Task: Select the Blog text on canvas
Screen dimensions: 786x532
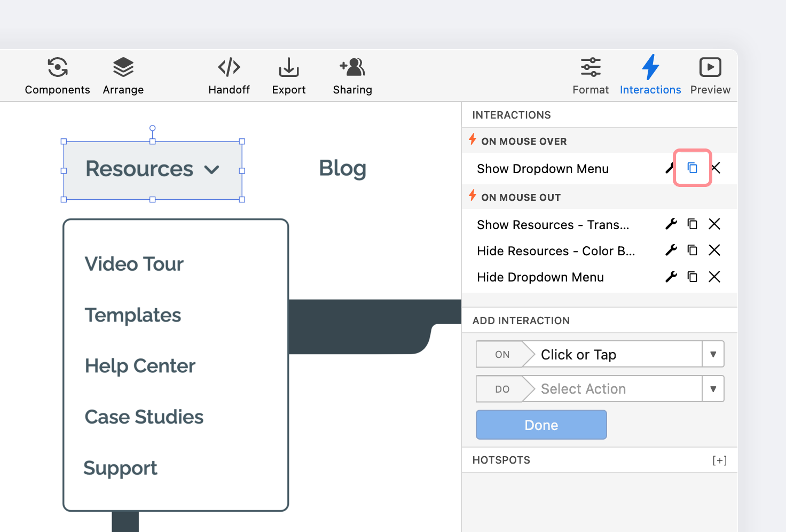Action: tap(342, 168)
